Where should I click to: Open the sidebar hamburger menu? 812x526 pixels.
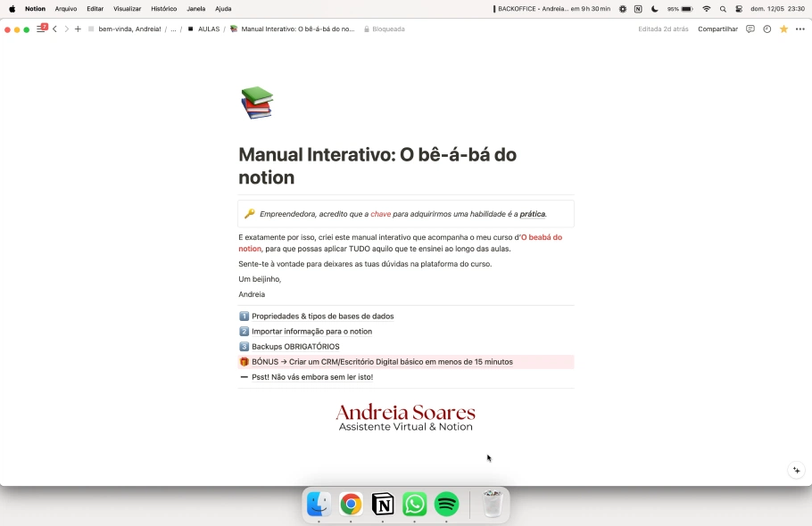click(x=40, y=29)
